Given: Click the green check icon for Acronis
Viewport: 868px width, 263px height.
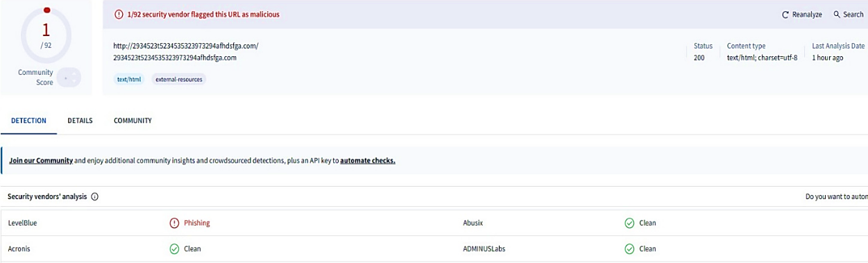Looking at the screenshot, I should click(x=174, y=248).
